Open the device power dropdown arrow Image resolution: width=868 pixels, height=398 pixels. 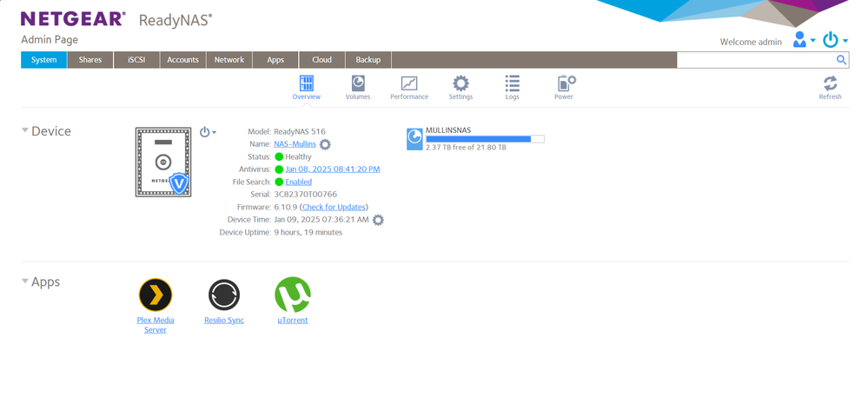(x=215, y=132)
